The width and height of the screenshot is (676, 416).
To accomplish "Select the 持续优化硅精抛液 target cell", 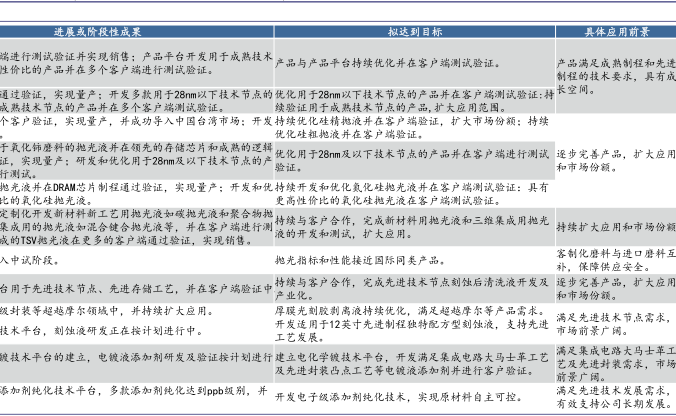I will 413,126.
